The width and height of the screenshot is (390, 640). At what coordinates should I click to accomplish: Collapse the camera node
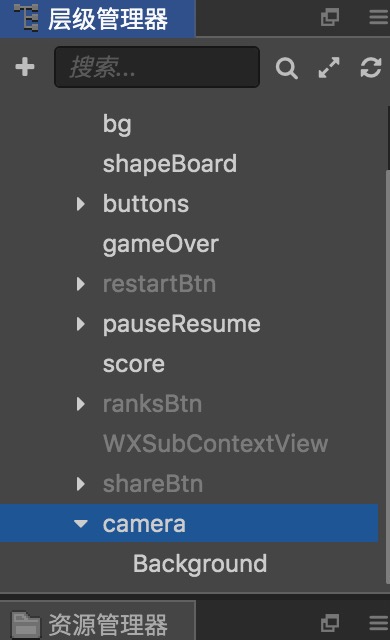click(x=81, y=523)
